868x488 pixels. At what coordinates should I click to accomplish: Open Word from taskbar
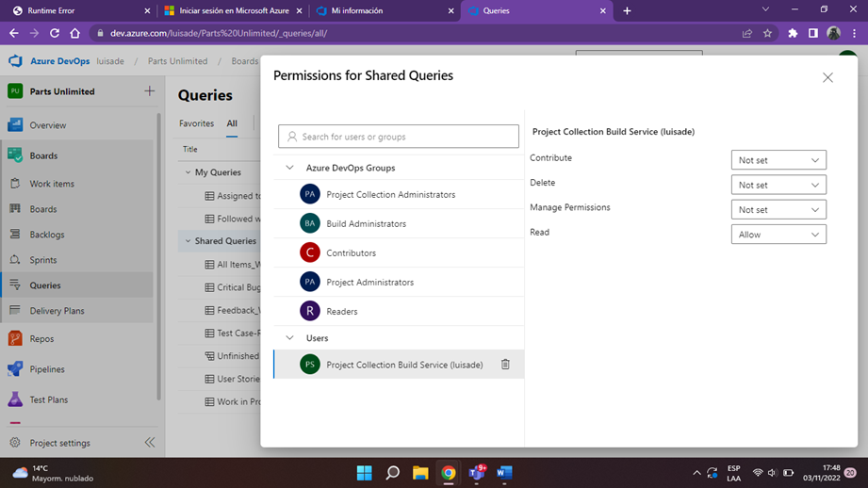pyautogui.click(x=504, y=473)
